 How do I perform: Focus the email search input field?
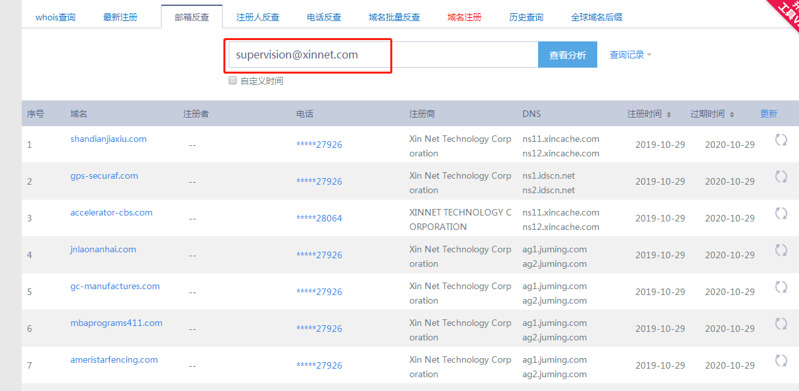(383, 55)
